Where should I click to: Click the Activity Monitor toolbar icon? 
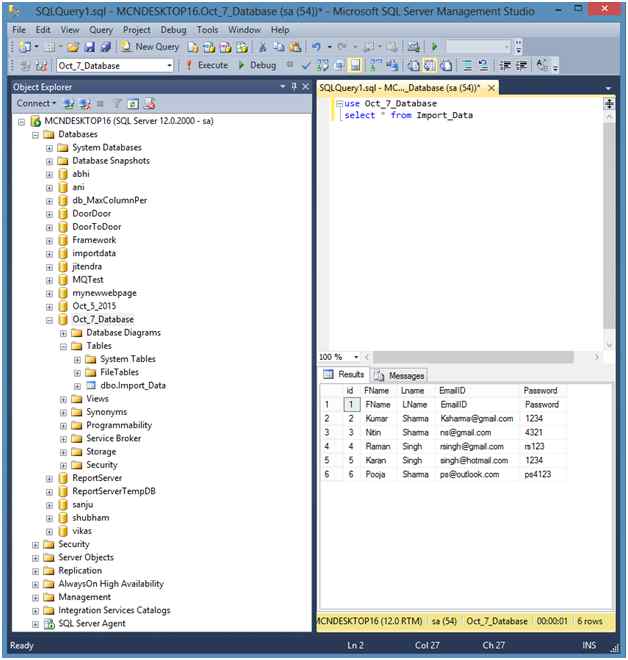pos(414,47)
